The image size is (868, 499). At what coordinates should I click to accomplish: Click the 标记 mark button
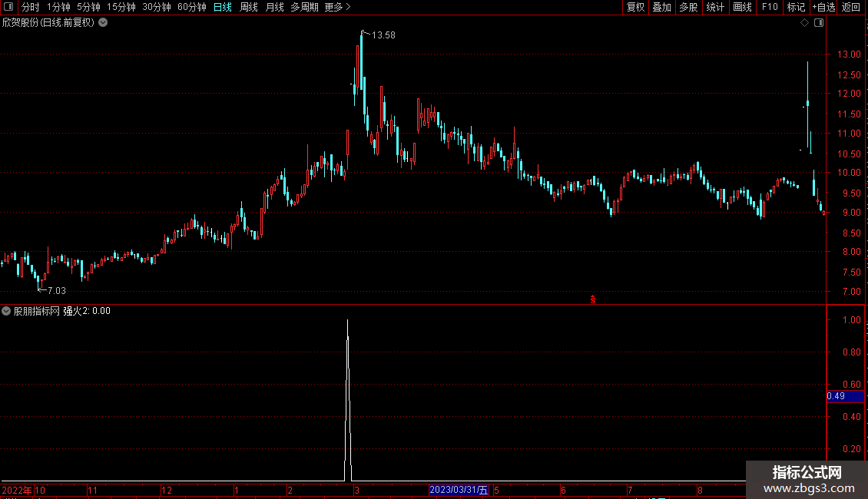[x=796, y=7]
